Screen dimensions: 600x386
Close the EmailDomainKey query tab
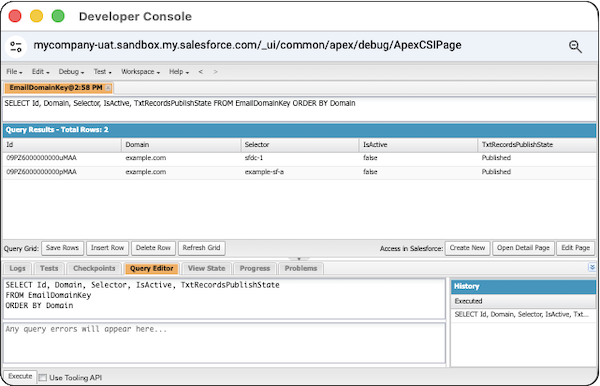tap(108, 88)
